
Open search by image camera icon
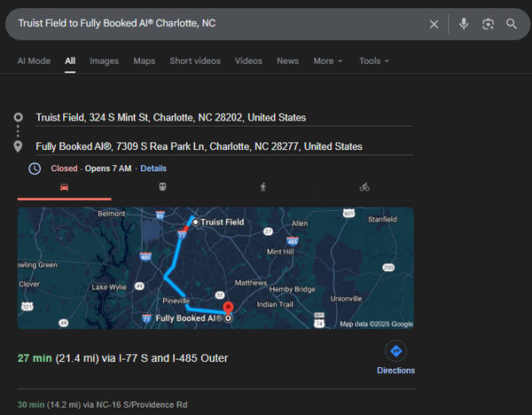coord(488,24)
